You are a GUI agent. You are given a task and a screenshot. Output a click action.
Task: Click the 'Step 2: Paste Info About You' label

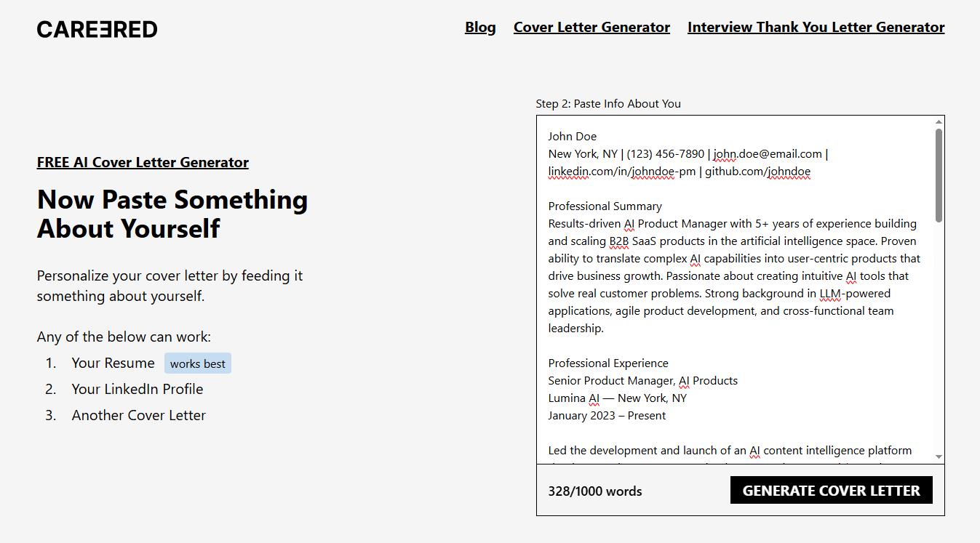[608, 103]
